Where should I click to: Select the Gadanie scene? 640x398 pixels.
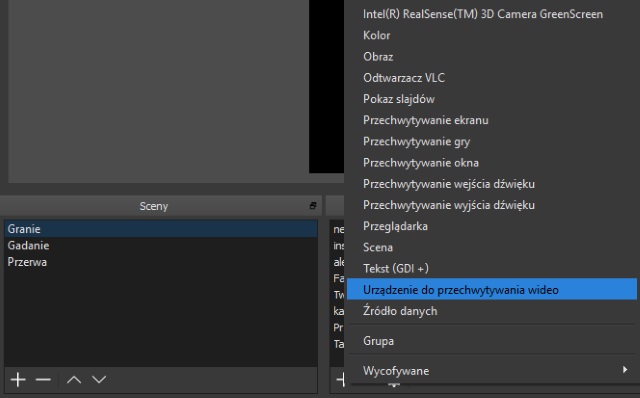click(161, 245)
